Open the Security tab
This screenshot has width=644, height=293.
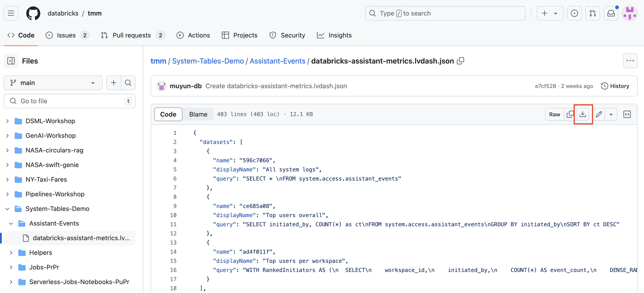pos(287,35)
